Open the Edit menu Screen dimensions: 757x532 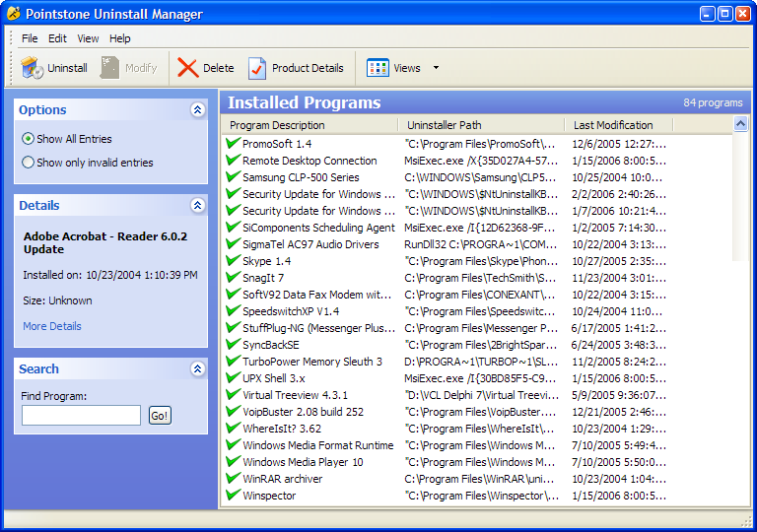coord(57,38)
